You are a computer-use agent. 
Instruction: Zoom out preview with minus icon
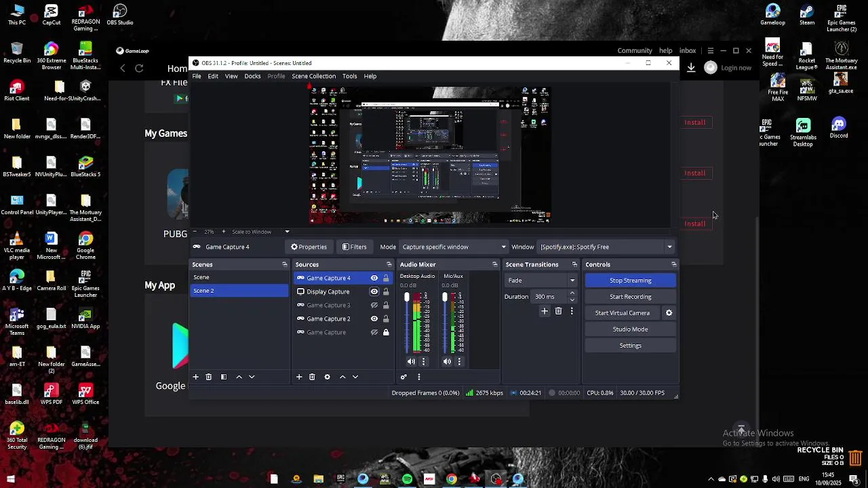pyautogui.click(x=195, y=232)
